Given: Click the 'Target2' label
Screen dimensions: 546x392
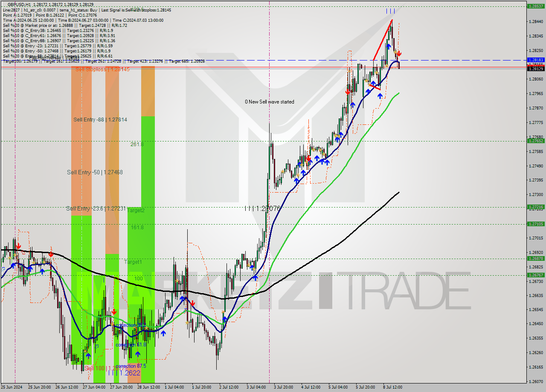Looking at the screenshot, I should pos(136,210).
